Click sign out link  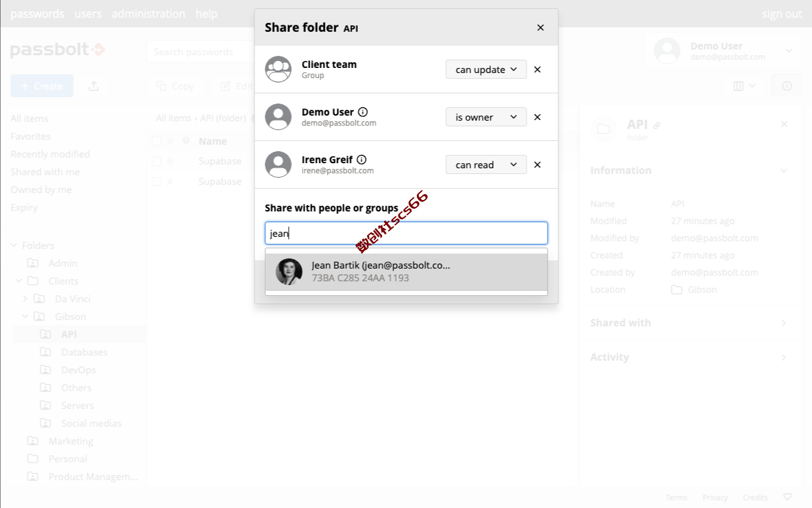tap(782, 13)
